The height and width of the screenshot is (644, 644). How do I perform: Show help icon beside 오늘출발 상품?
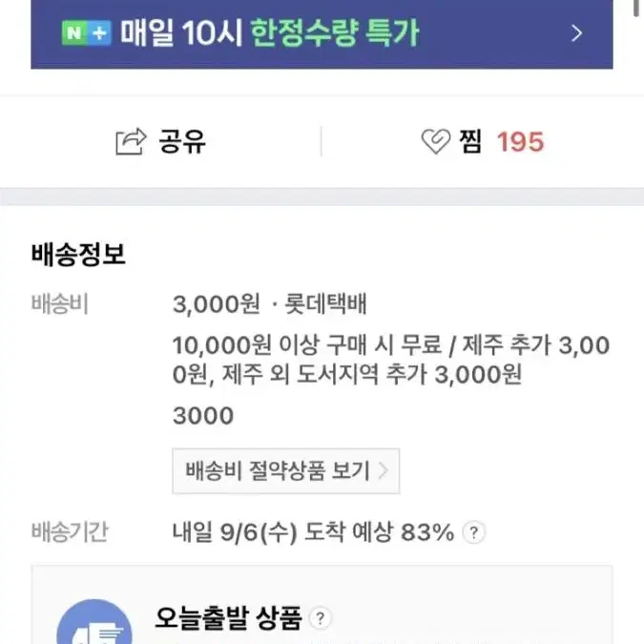320,618
